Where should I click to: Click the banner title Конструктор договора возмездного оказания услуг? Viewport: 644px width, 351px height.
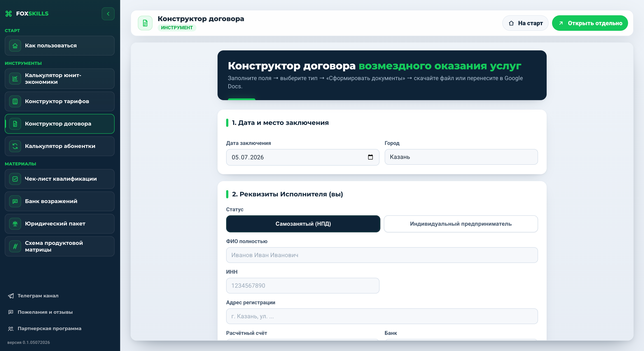click(x=375, y=66)
